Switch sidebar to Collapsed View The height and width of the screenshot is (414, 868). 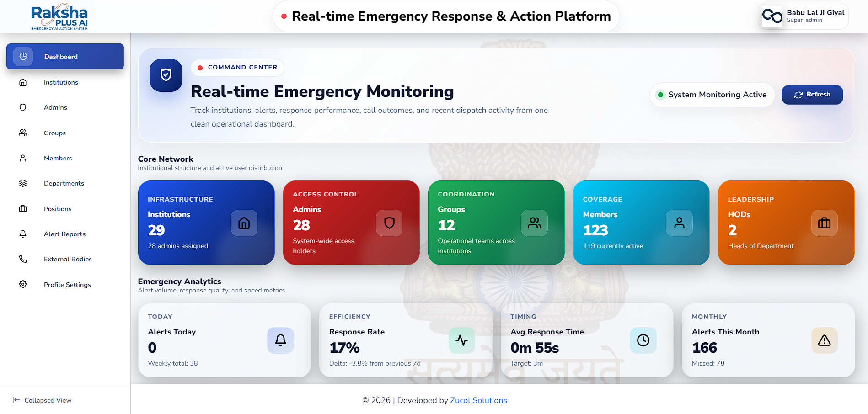tap(42, 400)
